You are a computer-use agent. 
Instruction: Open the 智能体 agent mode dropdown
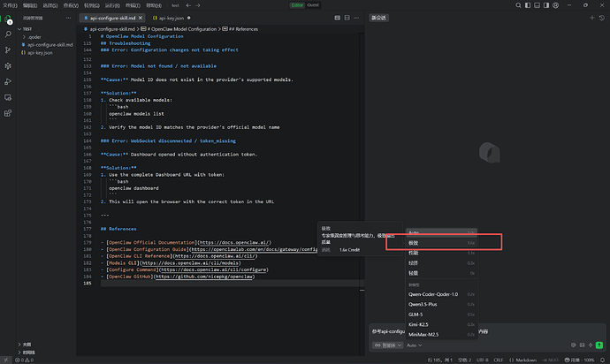[x=388, y=345]
